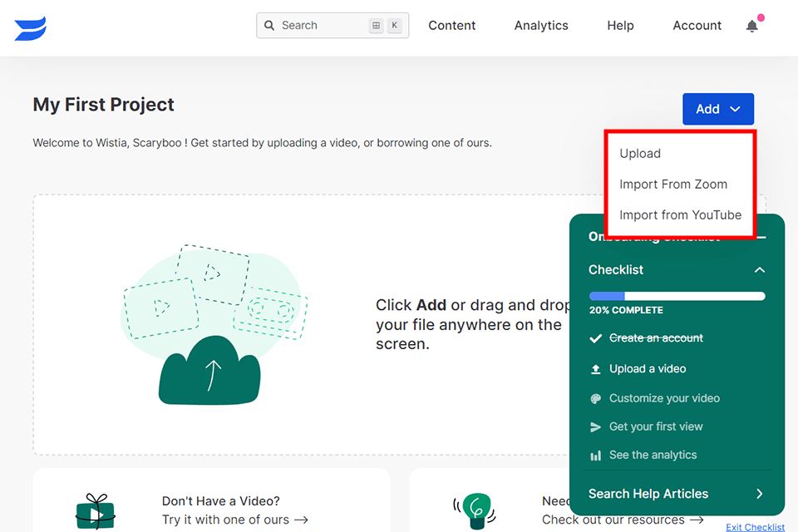
Task: Click the search magnifier icon
Action: pos(269,26)
